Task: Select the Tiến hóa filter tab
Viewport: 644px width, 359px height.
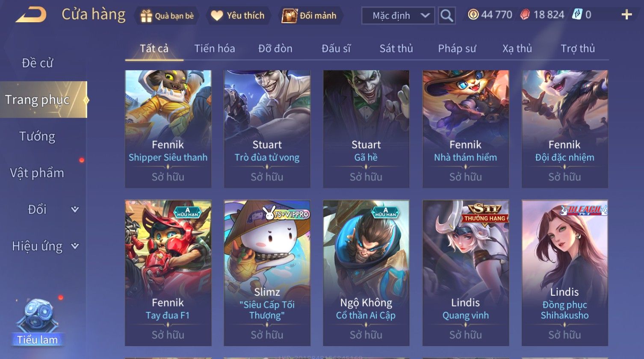Action: pos(215,49)
